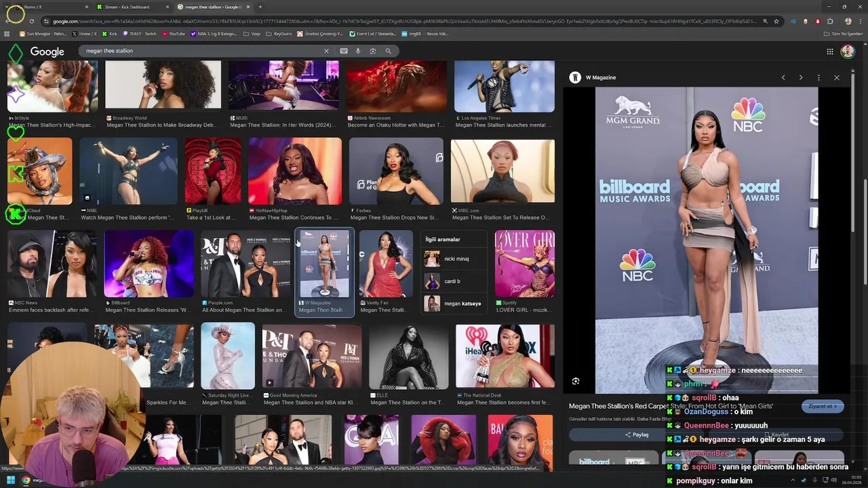Viewport: 868px width, 488px height.
Task: Open the Forbes image thumbnail
Action: click(x=396, y=171)
